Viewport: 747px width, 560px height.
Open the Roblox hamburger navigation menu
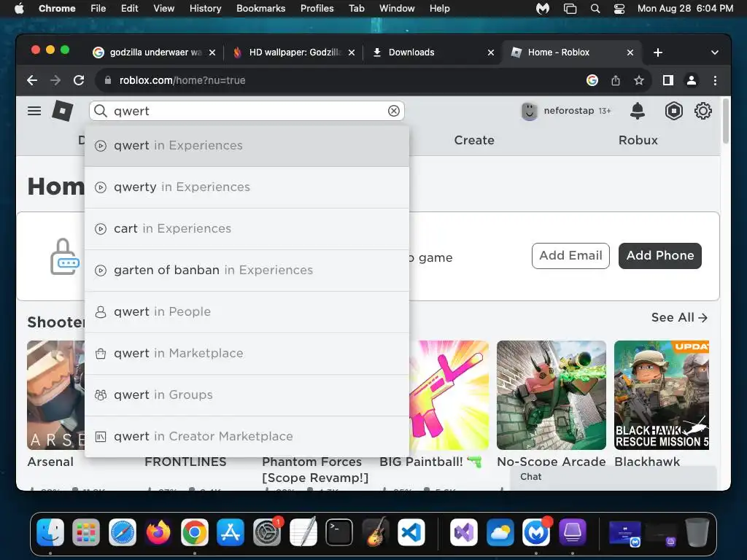tap(34, 111)
